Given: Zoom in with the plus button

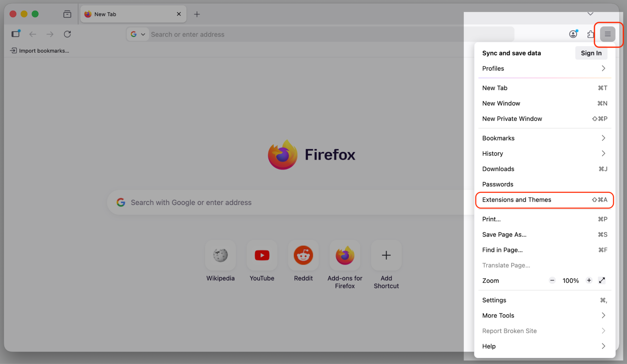Looking at the screenshot, I should coord(589,281).
